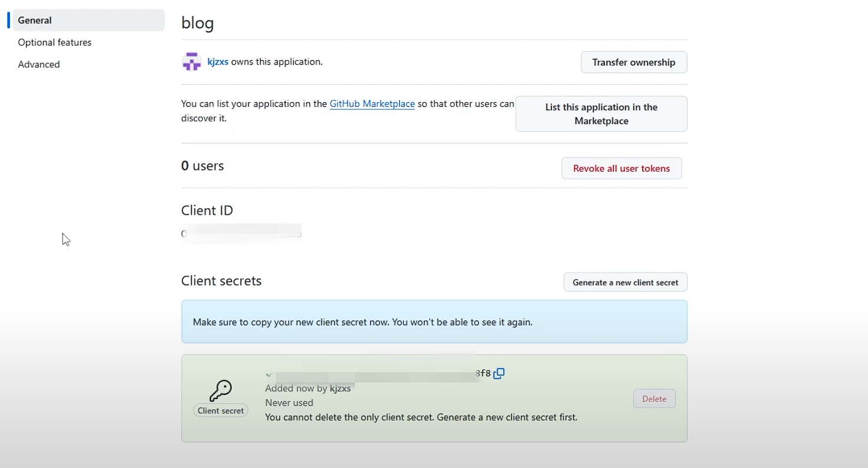Click the blue copy-your-secret notice banner
The image size is (868, 468).
(434, 322)
